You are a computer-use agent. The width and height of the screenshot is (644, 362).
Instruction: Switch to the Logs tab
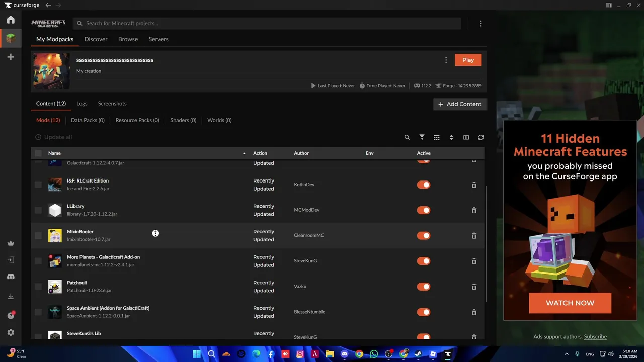[x=82, y=104]
